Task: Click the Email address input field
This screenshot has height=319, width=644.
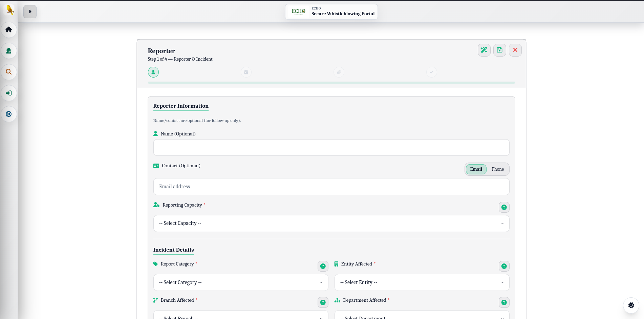Action: tap(331, 187)
